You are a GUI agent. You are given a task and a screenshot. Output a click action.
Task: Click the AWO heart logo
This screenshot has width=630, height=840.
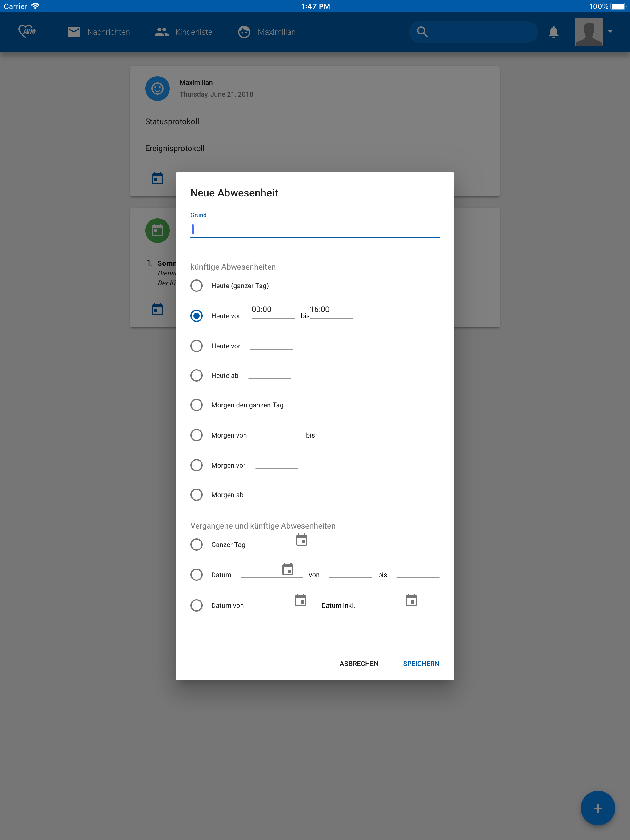click(27, 31)
